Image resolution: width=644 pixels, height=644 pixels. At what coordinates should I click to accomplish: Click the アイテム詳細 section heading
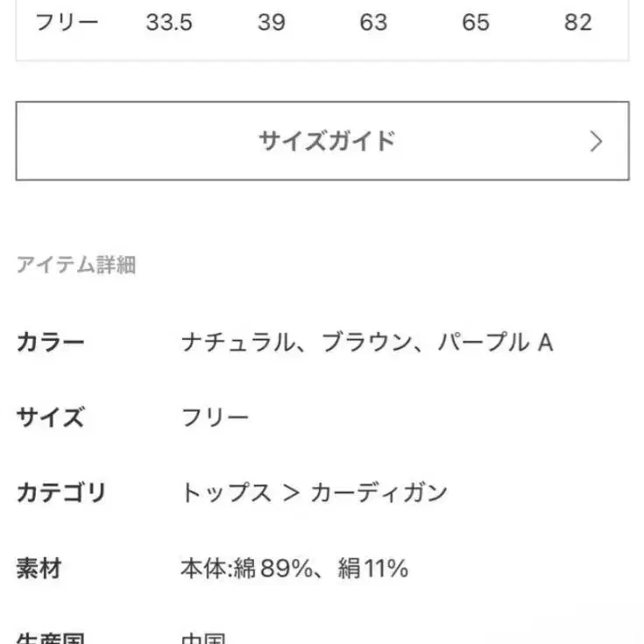point(76,265)
